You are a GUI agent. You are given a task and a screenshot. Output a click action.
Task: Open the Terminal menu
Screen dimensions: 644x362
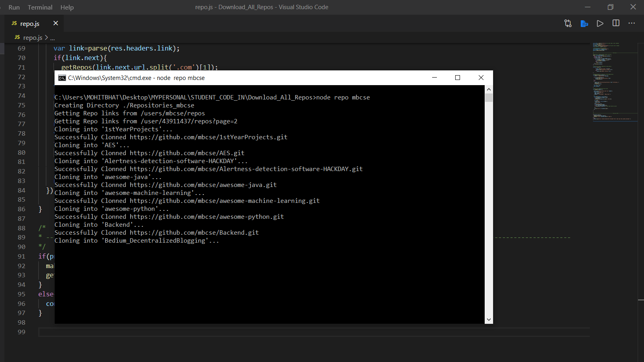pyautogui.click(x=40, y=7)
